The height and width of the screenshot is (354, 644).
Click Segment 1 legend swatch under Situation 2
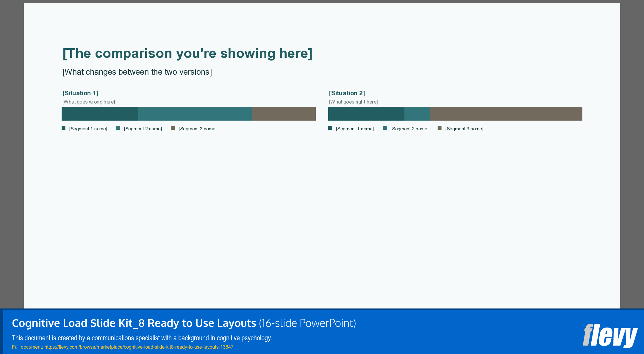coord(330,128)
